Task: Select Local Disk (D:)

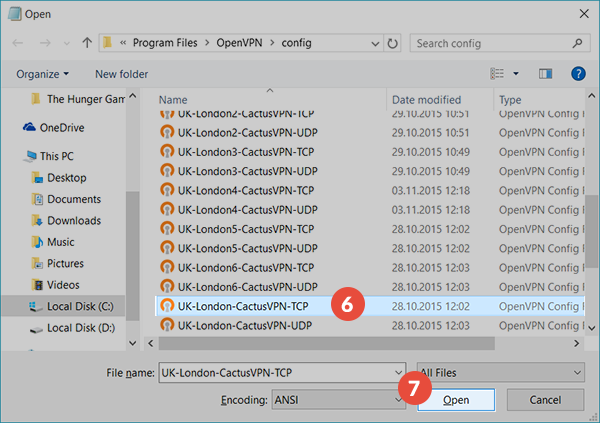Action: click(73, 328)
